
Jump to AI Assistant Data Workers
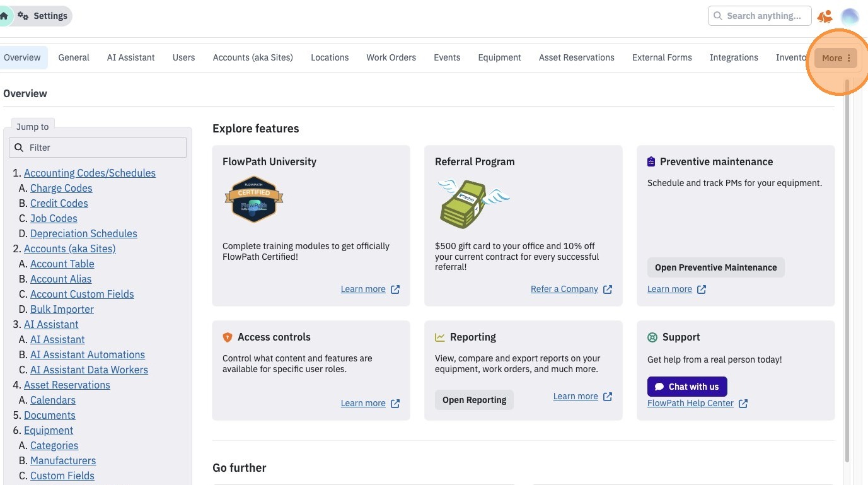89,370
